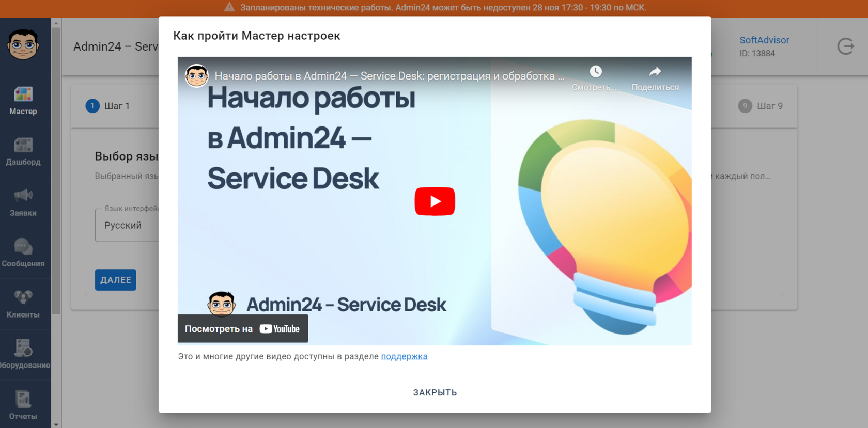Click the logout icon at top right
The width and height of the screenshot is (868, 428).
tap(845, 46)
